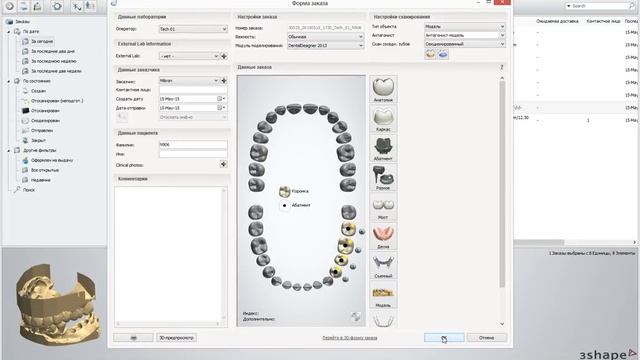The height and width of the screenshot is (360, 640).
Task: Open the Антагонист dropdown
Action: 464,35
